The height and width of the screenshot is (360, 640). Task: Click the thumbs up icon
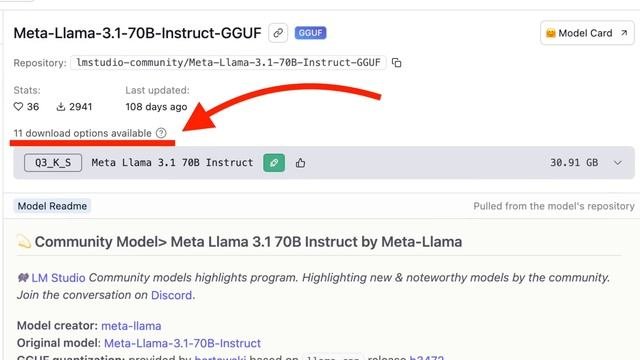[x=300, y=163]
